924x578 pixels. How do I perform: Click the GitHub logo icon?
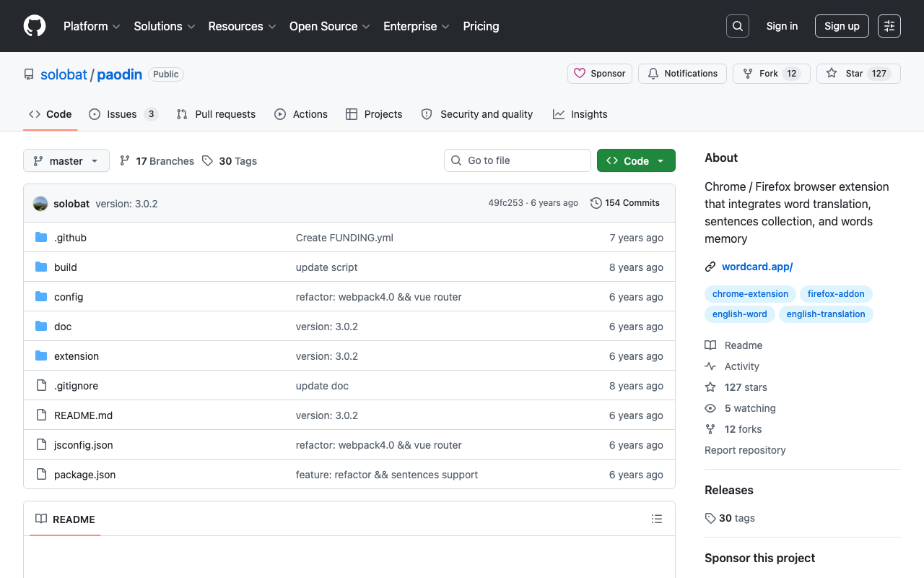[35, 26]
